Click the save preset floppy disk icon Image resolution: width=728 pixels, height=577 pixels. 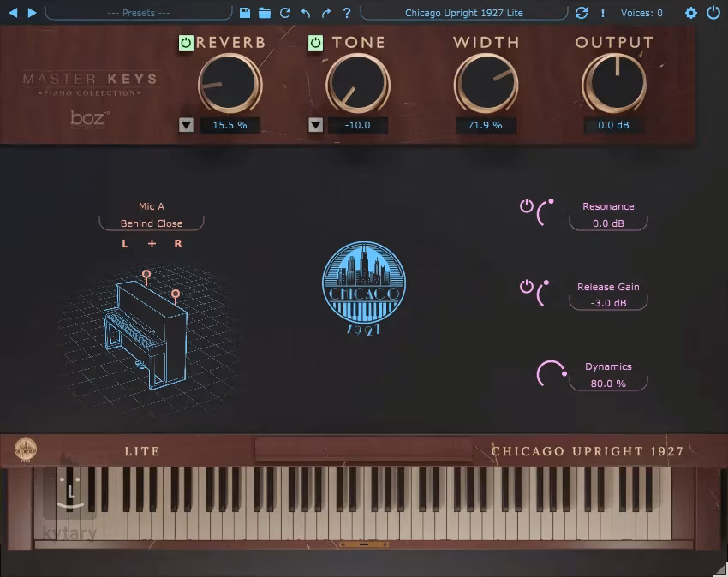click(x=245, y=13)
